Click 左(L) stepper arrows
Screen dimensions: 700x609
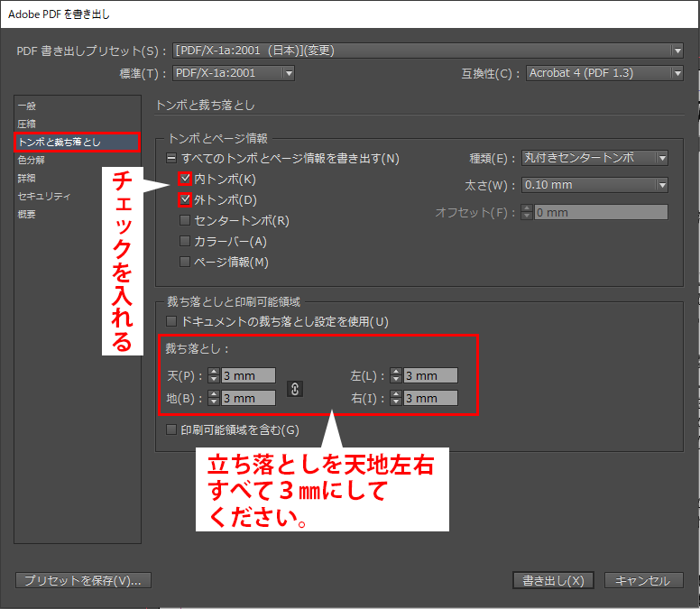(x=396, y=375)
